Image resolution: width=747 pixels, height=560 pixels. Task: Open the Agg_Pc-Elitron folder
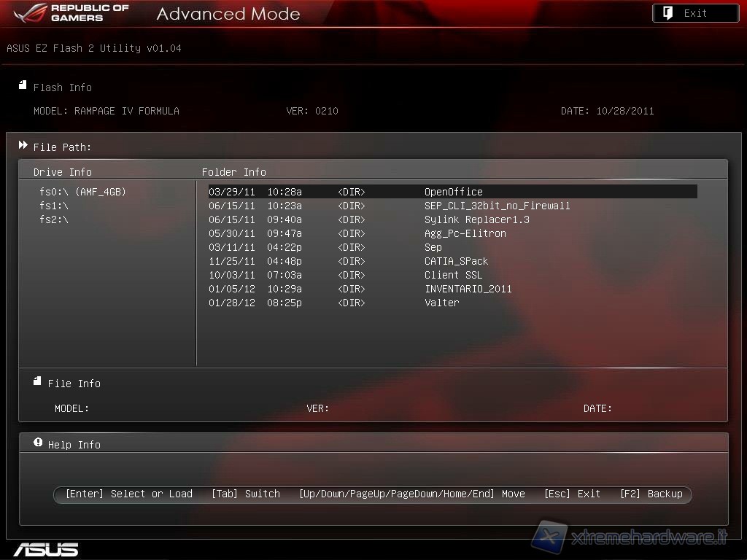click(x=465, y=233)
